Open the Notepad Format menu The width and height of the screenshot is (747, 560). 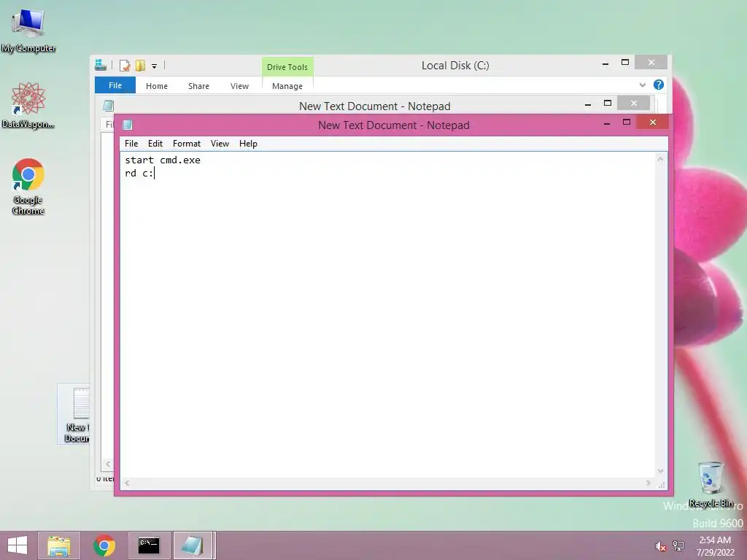[187, 144]
